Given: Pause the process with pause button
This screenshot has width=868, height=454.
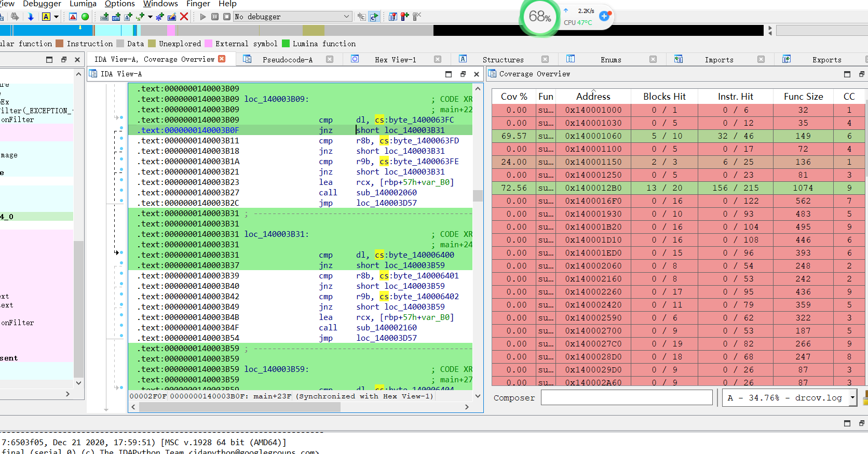Looking at the screenshot, I should click(215, 17).
